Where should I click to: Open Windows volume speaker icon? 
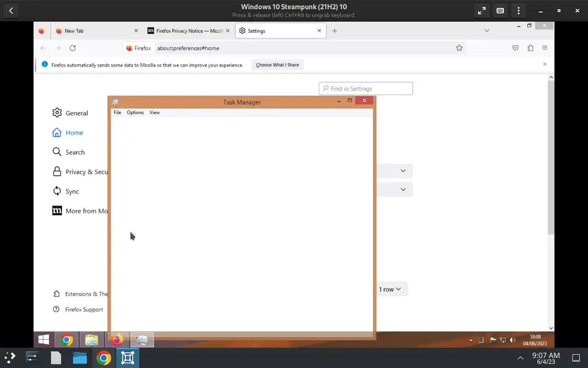point(513,340)
